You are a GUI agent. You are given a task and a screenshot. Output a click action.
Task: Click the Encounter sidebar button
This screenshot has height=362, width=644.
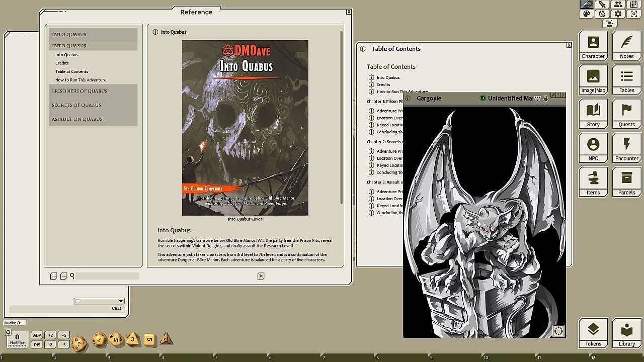point(626,148)
